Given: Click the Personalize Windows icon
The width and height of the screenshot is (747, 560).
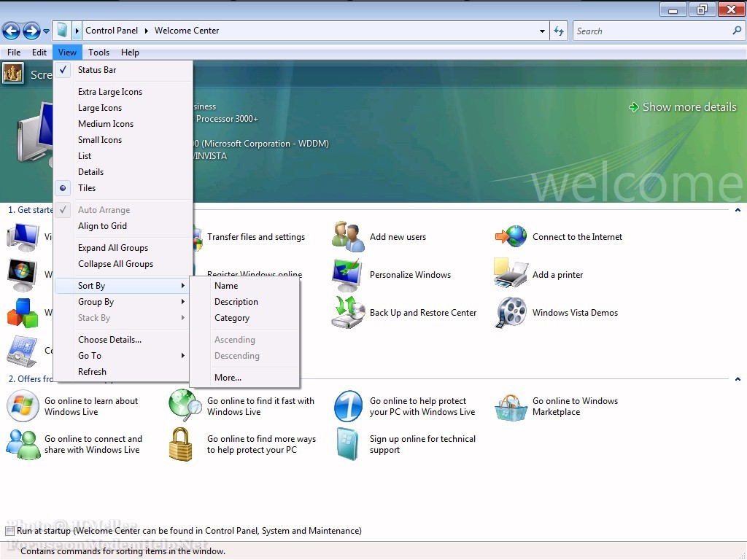Looking at the screenshot, I should (347, 275).
